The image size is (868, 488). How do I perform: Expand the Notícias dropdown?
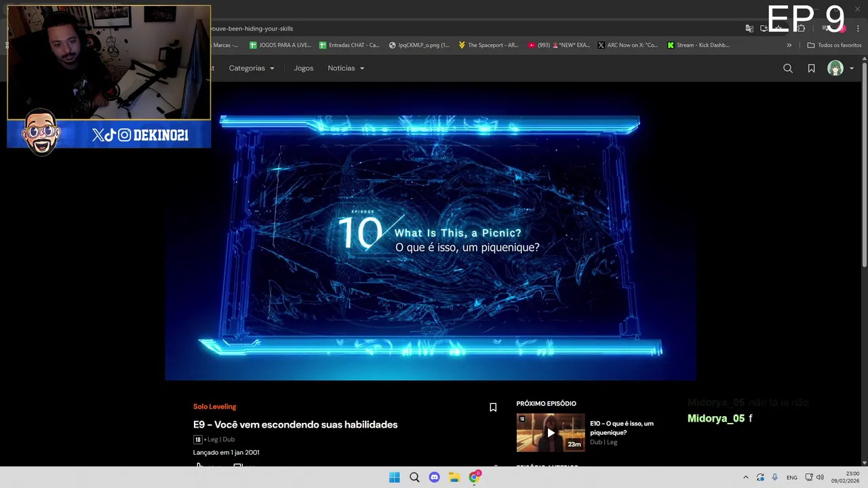(x=346, y=68)
